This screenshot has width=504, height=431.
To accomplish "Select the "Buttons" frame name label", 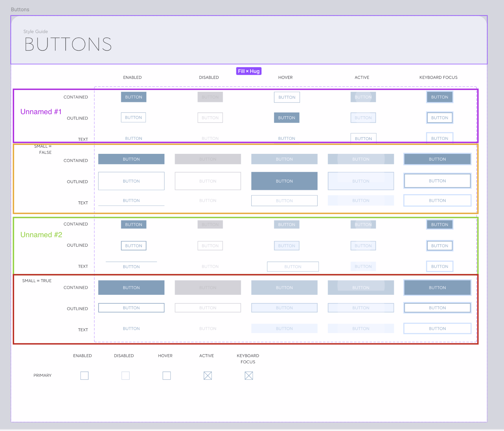I will [20, 9].
